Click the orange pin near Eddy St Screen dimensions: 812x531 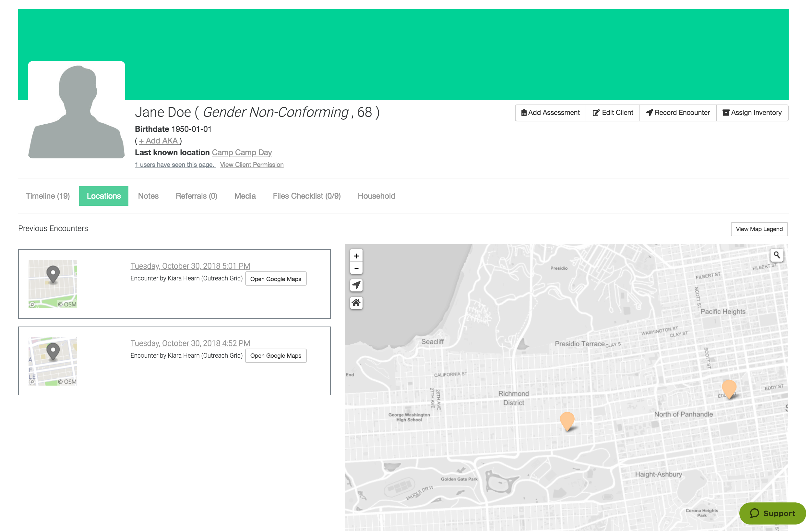click(729, 388)
